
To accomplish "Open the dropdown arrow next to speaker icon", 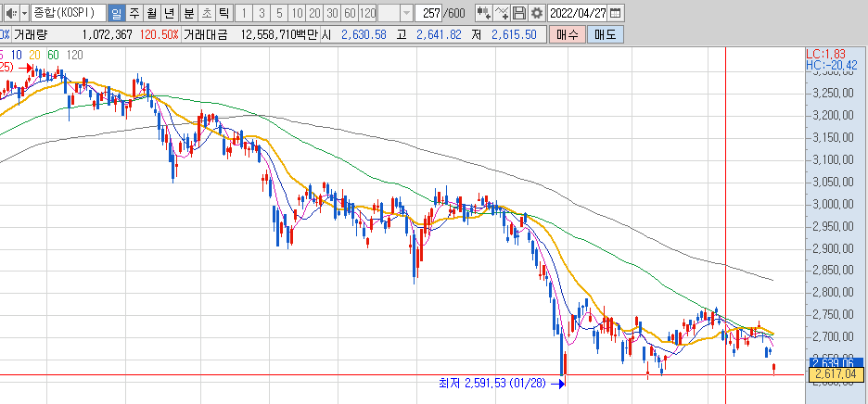I will [24, 12].
